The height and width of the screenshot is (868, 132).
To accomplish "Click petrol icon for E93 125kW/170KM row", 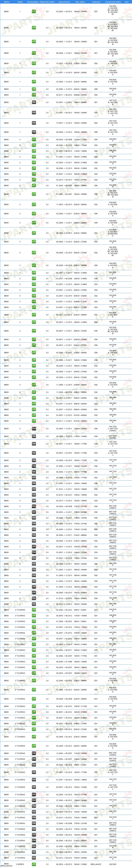I will [34, 145].
